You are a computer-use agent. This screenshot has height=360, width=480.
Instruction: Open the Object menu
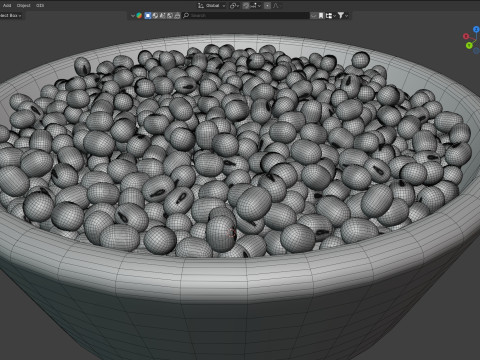(23, 5)
